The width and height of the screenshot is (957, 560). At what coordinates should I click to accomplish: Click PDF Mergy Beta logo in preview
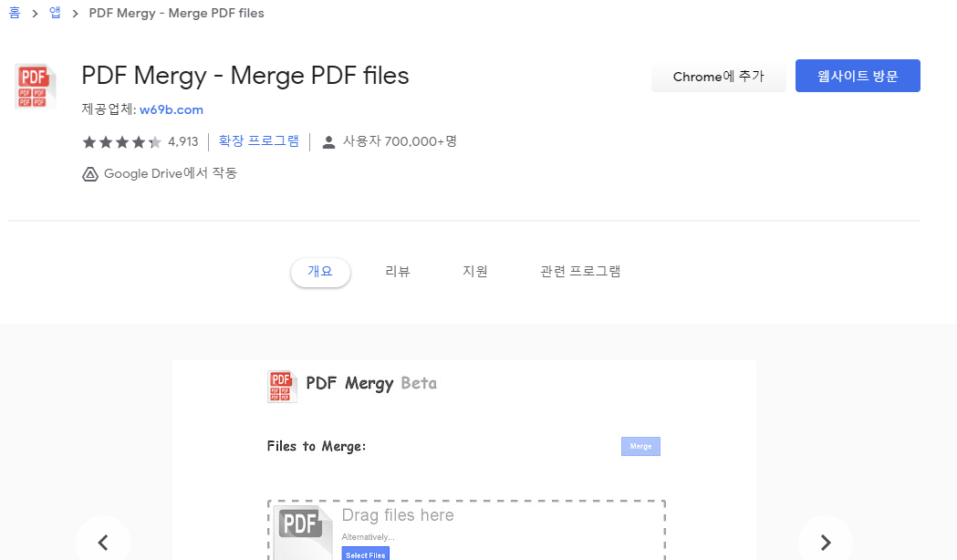click(x=282, y=387)
